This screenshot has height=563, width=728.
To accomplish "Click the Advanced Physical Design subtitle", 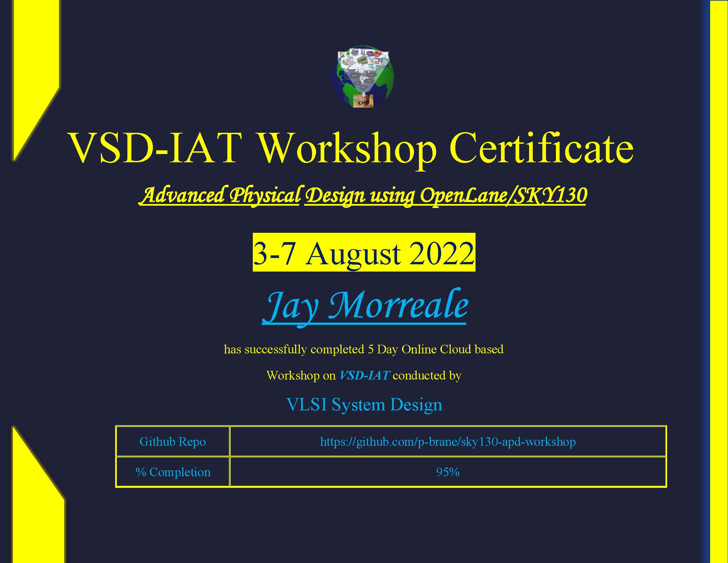I will coord(363,196).
